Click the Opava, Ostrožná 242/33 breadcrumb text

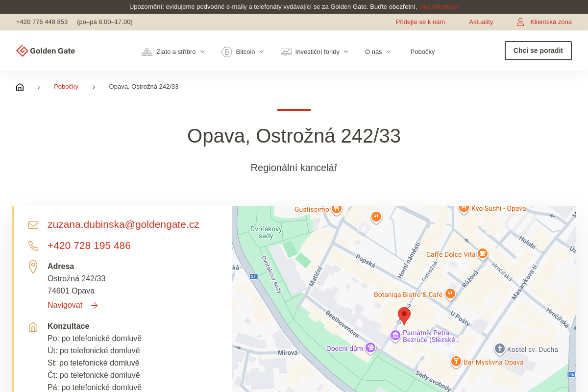point(144,87)
